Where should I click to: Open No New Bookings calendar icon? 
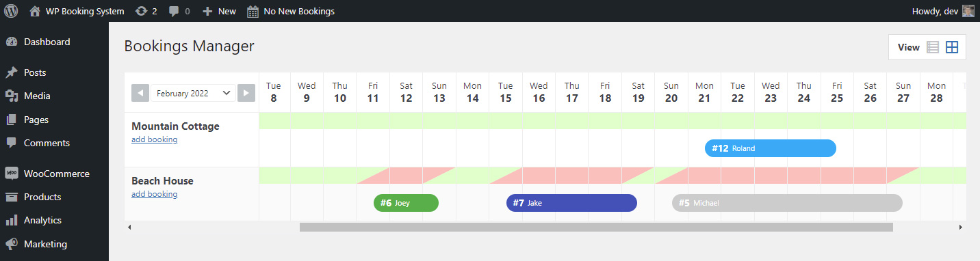253,11
